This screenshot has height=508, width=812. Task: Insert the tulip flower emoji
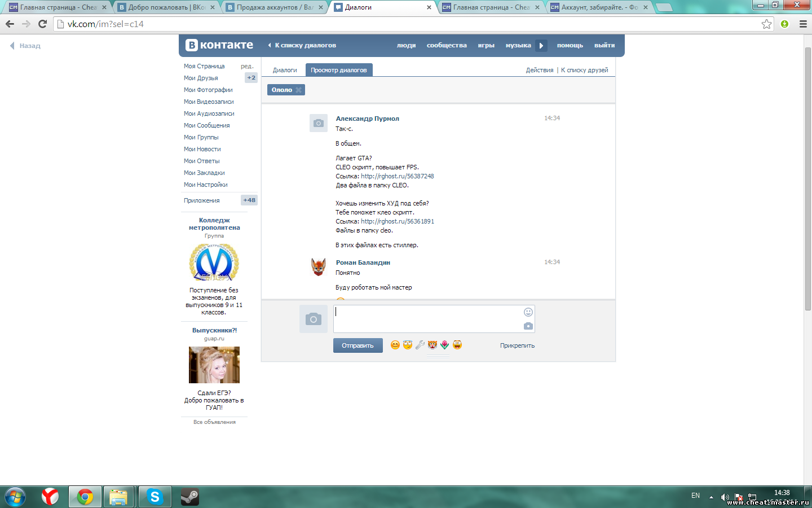coord(445,345)
